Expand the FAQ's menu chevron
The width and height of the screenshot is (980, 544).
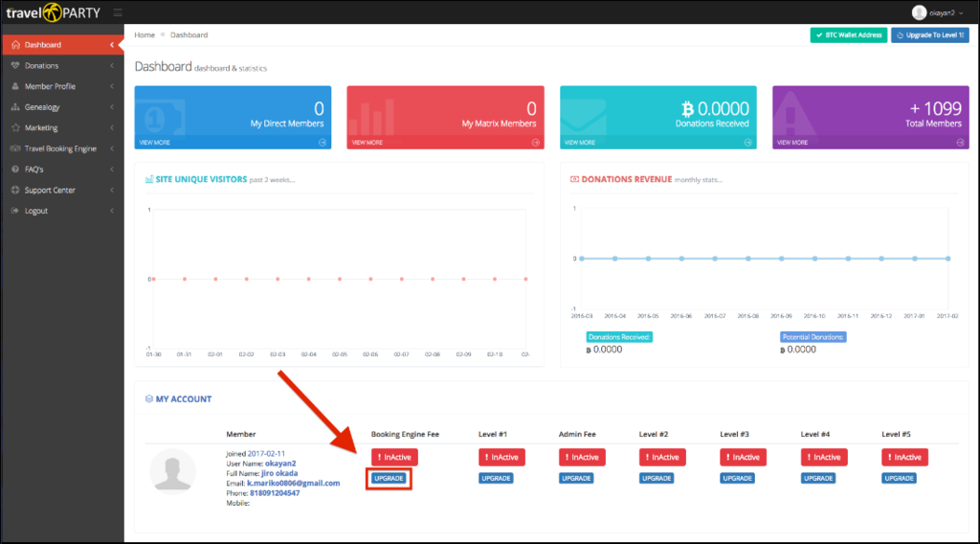click(112, 170)
